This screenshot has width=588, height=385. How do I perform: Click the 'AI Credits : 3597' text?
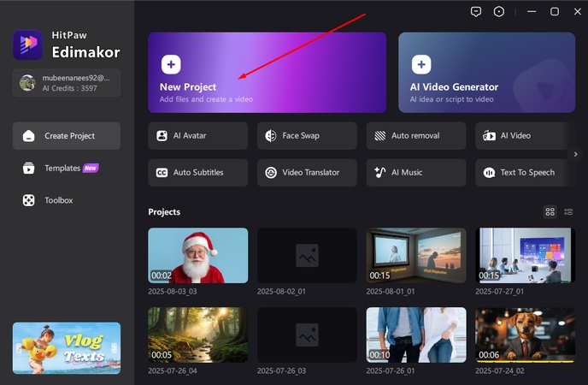70,89
